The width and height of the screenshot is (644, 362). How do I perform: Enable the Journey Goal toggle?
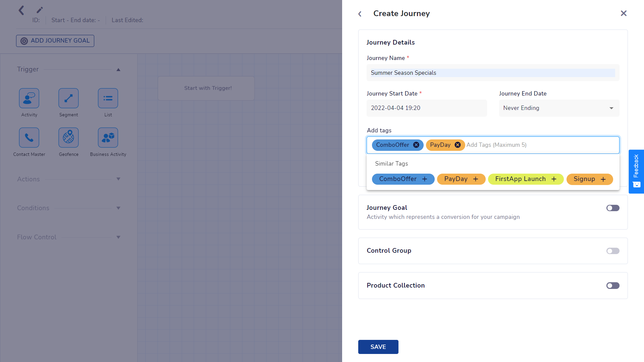pos(612,208)
